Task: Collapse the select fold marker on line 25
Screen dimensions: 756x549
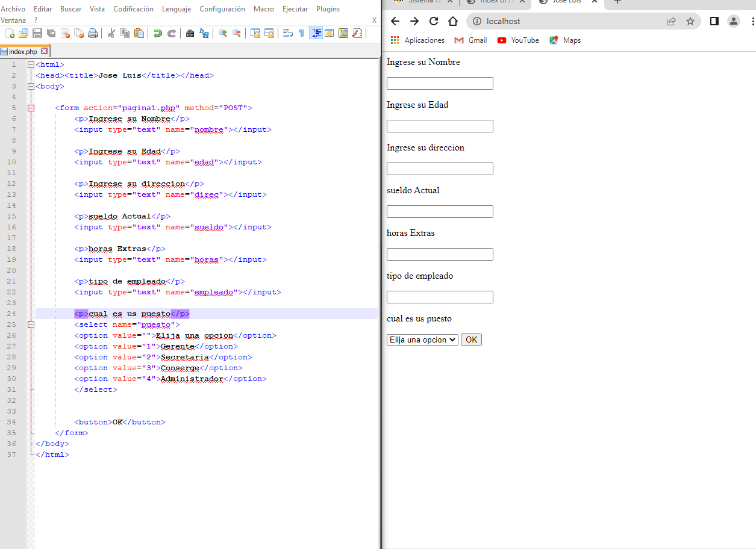Action: [x=31, y=324]
